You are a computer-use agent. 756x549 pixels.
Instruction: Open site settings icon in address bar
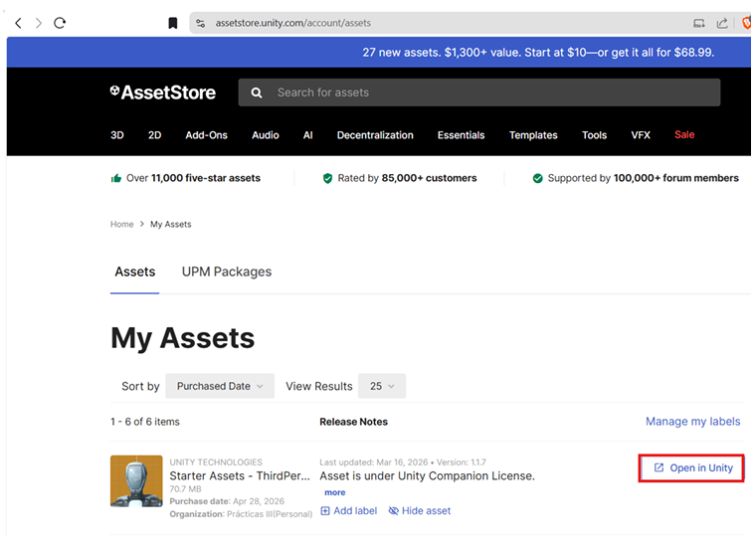pyautogui.click(x=201, y=23)
